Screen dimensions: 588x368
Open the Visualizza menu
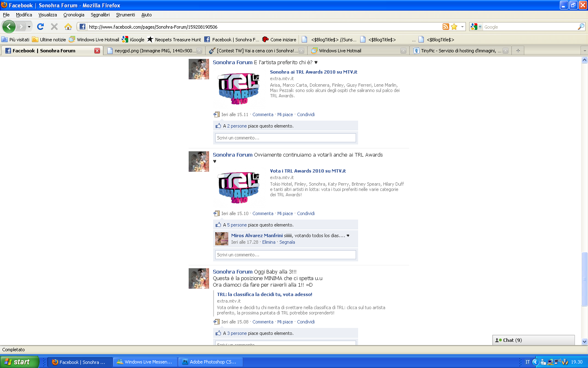click(48, 15)
